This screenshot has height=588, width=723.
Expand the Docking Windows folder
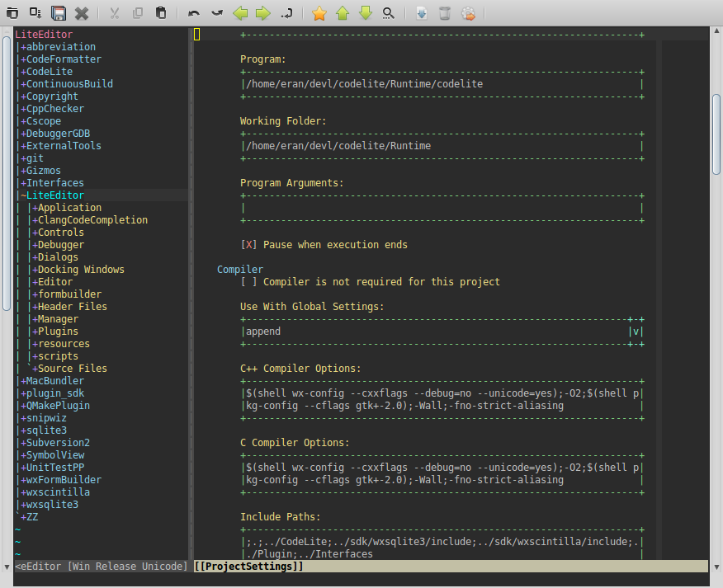[35, 270]
